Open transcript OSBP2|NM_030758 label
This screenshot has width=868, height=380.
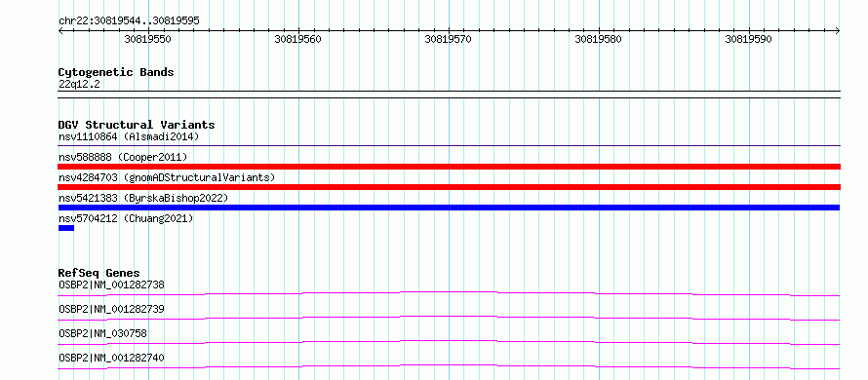[x=103, y=333]
